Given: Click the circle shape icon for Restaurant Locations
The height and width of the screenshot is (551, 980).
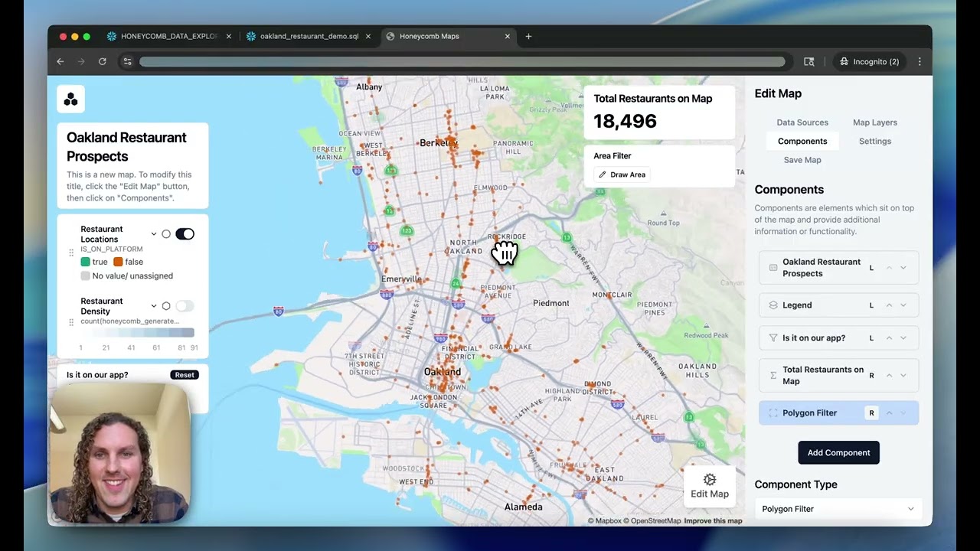Looking at the screenshot, I should (166, 234).
